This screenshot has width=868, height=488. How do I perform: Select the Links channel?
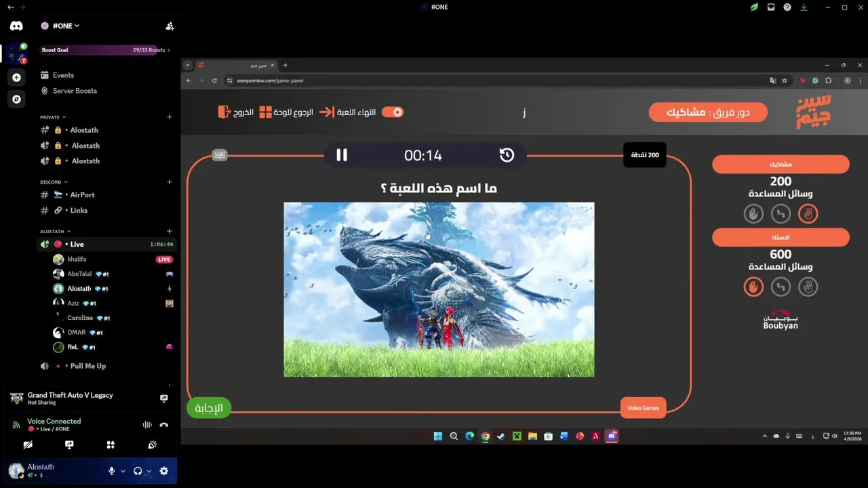tap(105, 210)
